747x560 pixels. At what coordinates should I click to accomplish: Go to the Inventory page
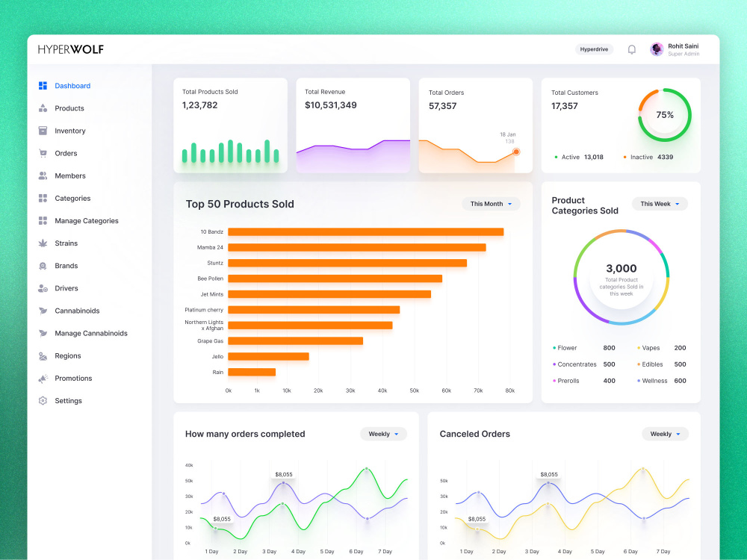coord(70,131)
